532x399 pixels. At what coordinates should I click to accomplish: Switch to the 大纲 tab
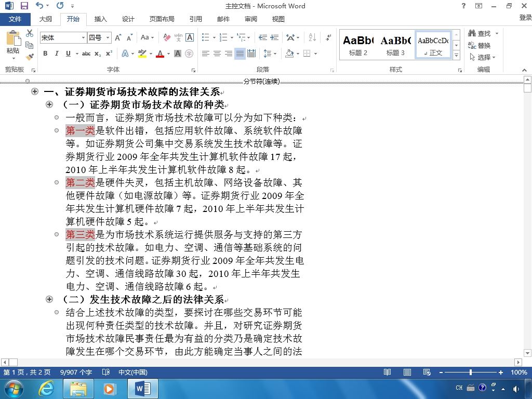46,19
